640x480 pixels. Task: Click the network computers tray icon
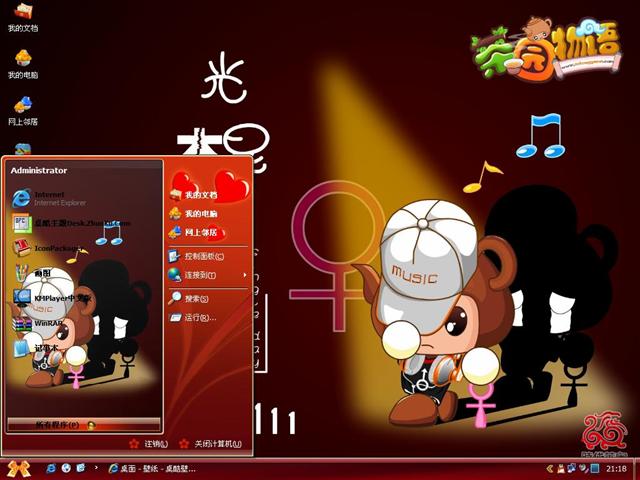[572, 468]
